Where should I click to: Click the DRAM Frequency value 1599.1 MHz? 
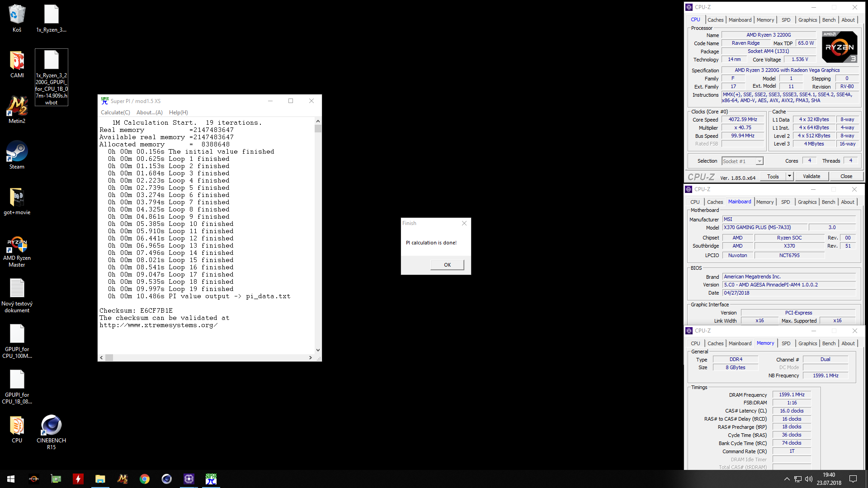pyautogui.click(x=792, y=395)
